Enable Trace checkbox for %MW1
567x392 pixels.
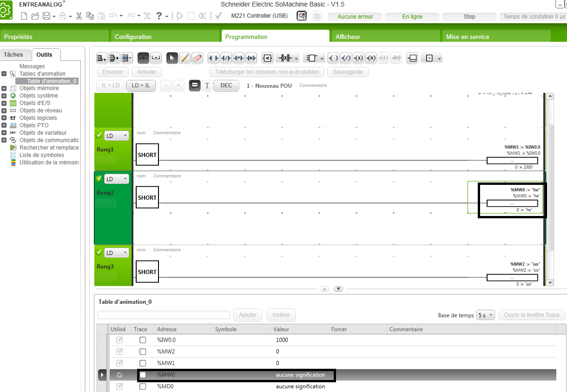[143, 363]
